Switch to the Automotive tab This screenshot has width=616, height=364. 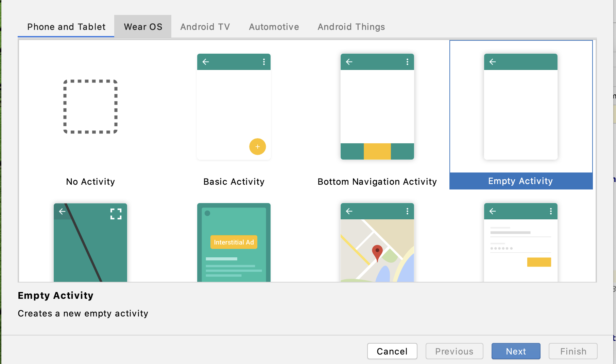(x=274, y=27)
